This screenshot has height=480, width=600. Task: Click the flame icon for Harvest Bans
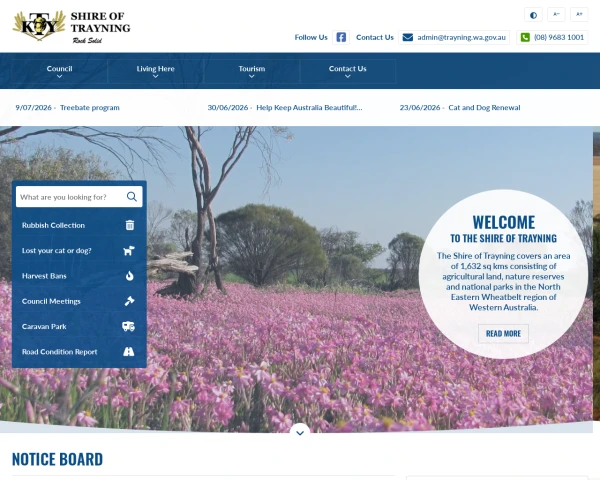130,276
